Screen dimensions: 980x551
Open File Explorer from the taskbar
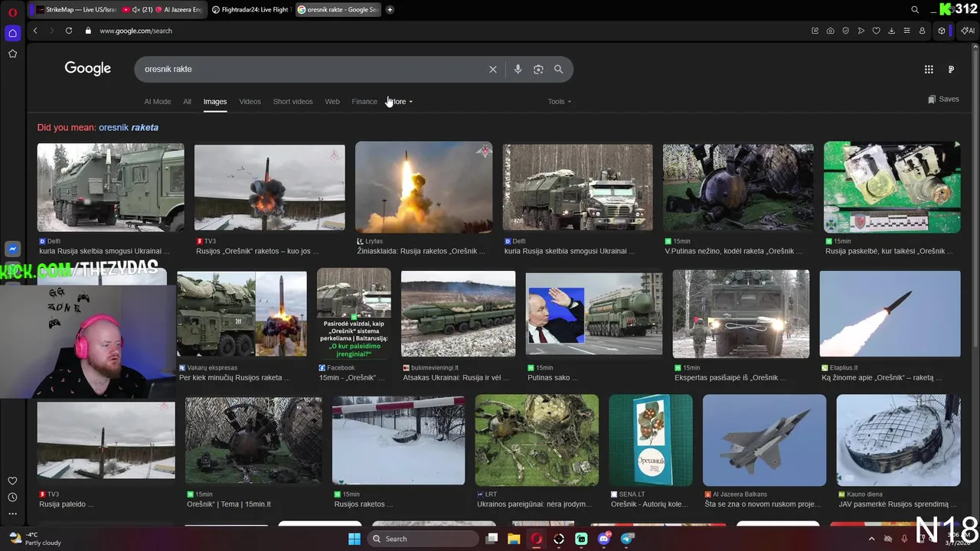pos(514,539)
